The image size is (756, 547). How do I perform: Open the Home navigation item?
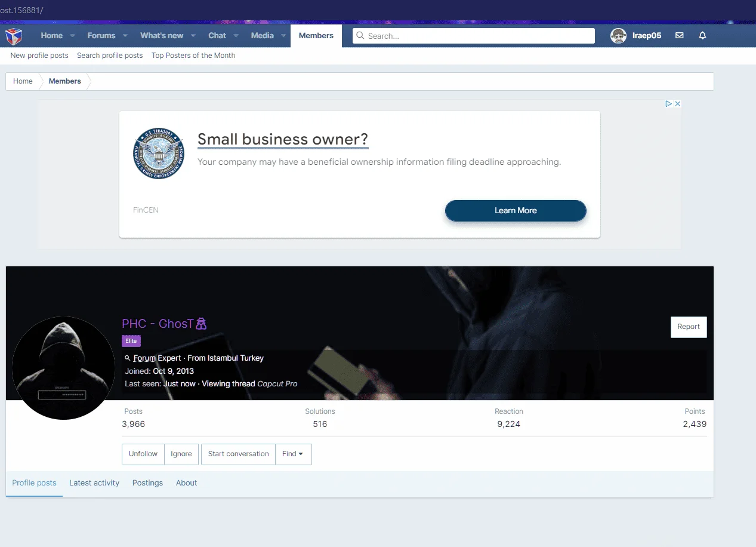tap(51, 36)
